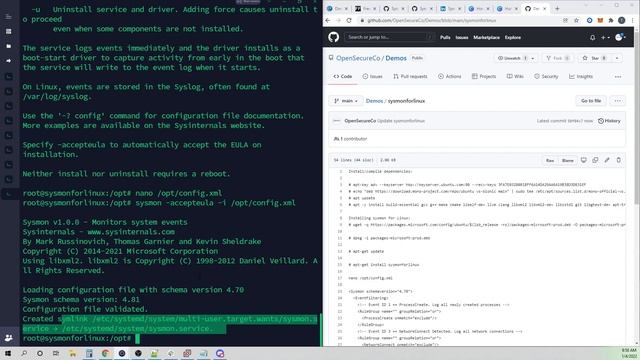This screenshot has height=360, width=640.
Task: Open Chrome from the taskbar
Action: (x=105, y=353)
